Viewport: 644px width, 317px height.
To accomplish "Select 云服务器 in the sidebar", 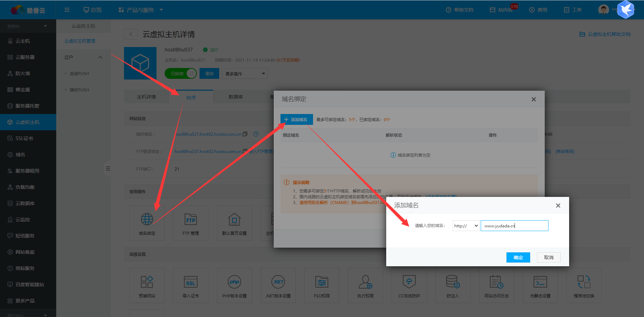I will pyautogui.click(x=28, y=57).
